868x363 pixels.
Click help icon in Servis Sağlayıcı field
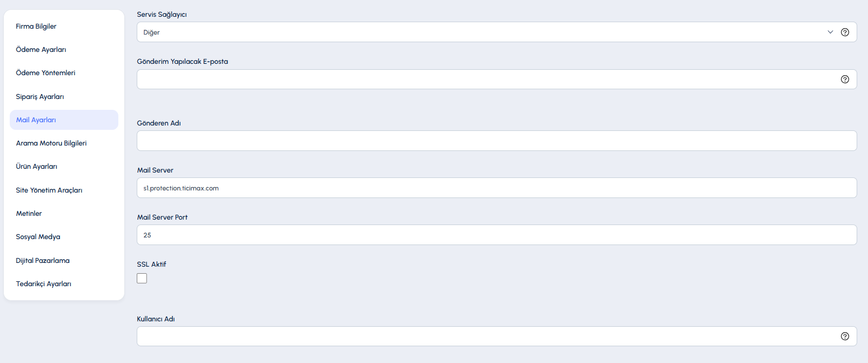845,32
